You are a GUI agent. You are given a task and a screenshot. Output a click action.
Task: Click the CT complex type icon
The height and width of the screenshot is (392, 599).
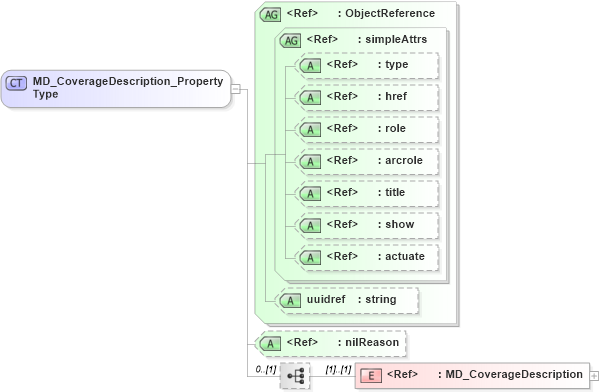[16, 83]
